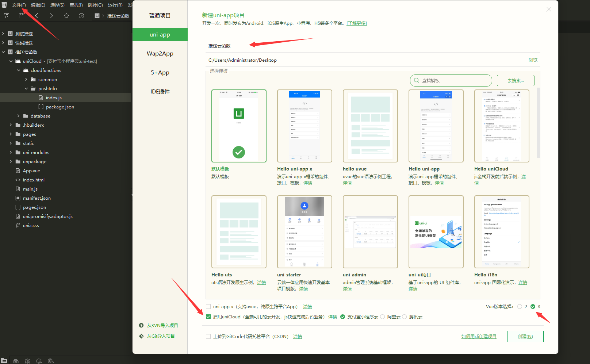Expand the database folder

(x=19, y=116)
